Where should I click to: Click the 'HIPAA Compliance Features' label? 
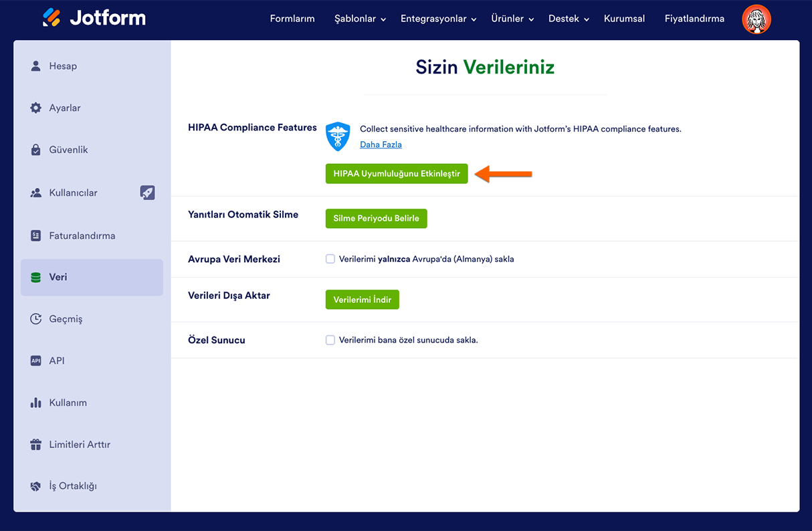(x=252, y=127)
